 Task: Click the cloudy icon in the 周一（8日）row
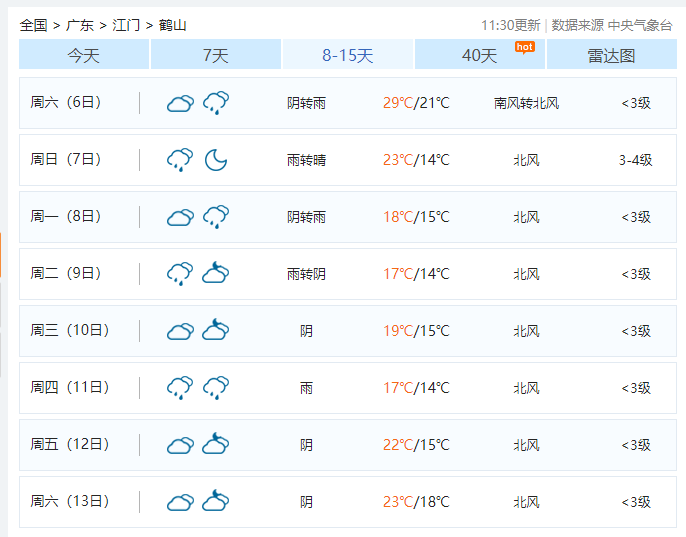tap(180, 218)
